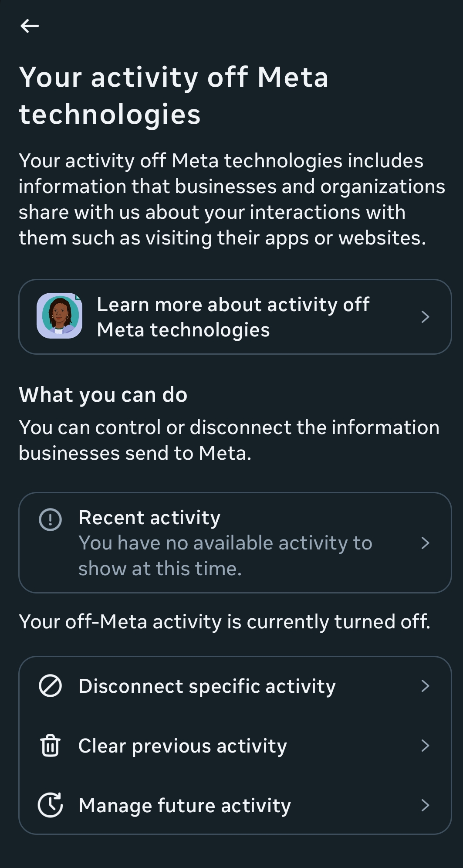Viewport: 463px width, 868px height.
Task: Select Disconnect specific activity
Action: click(207, 686)
